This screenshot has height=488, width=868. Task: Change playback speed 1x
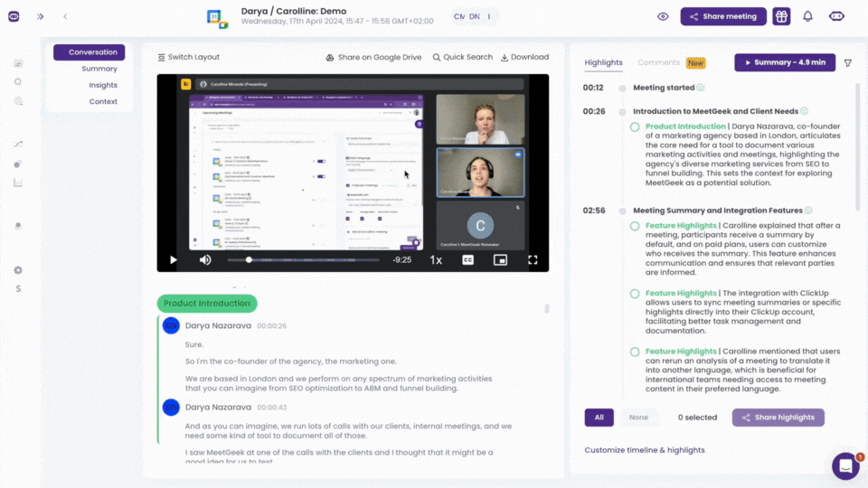(436, 260)
